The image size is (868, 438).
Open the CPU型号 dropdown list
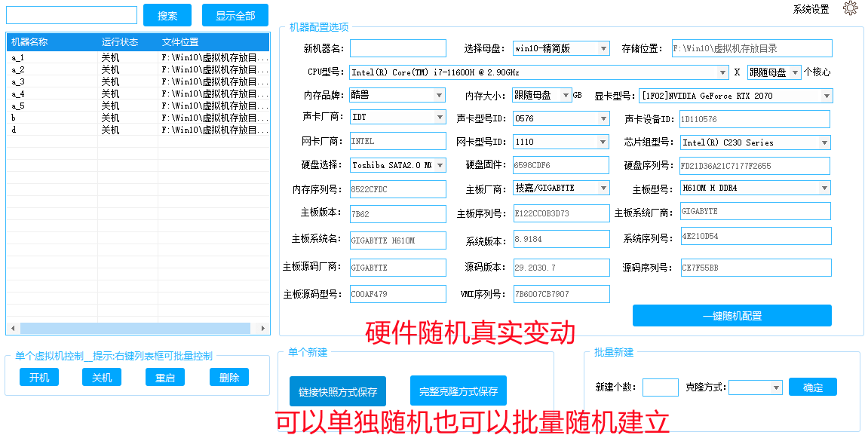tap(722, 72)
